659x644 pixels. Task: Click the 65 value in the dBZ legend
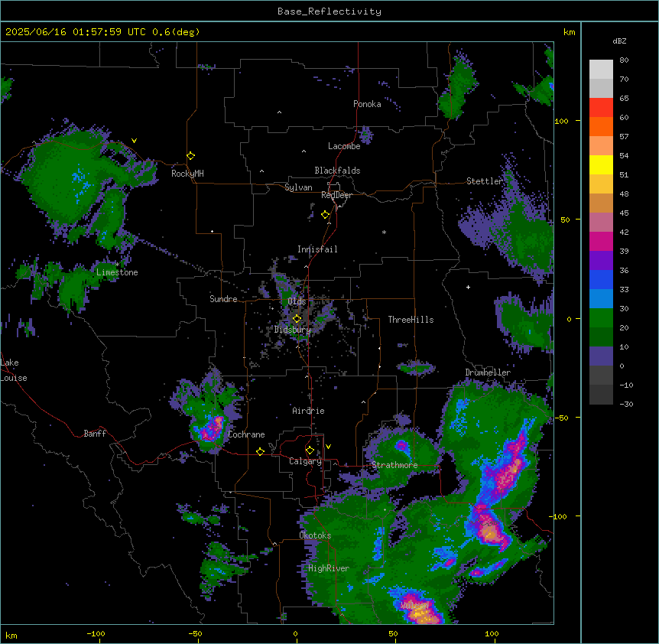(x=624, y=99)
